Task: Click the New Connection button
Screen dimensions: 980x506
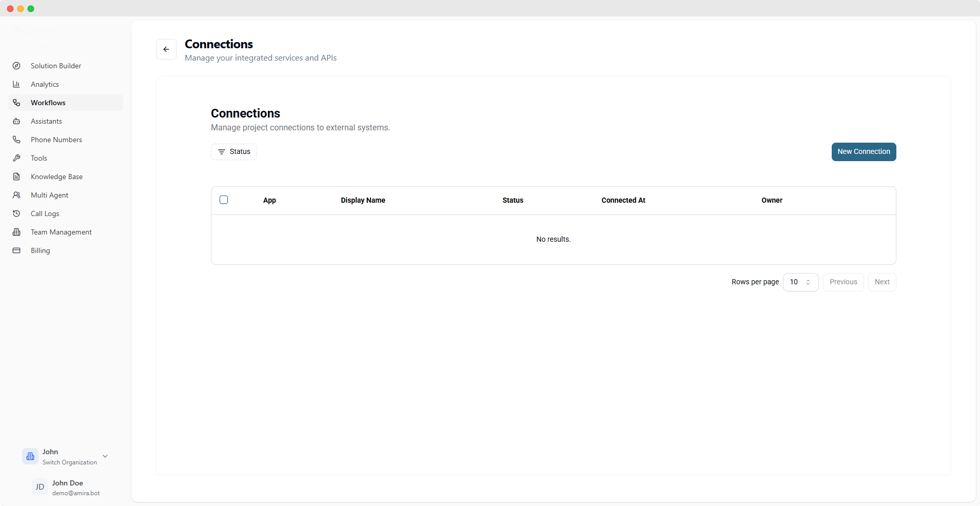Action: 864,152
